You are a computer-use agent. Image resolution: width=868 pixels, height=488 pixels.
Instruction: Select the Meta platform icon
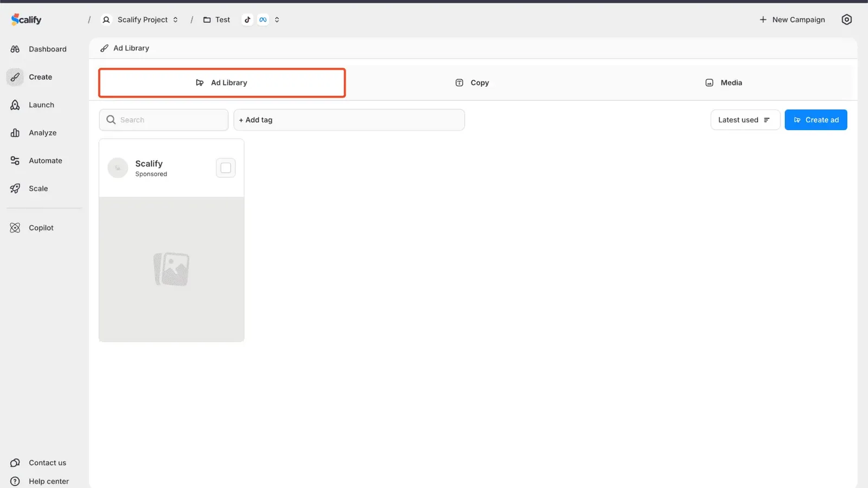point(263,20)
